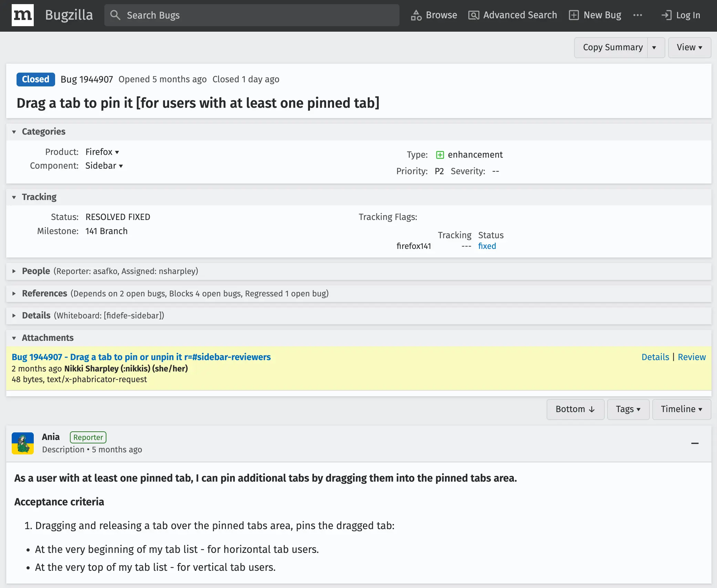Click the Log In arrow icon
717x588 pixels.
tap(666, 15)
